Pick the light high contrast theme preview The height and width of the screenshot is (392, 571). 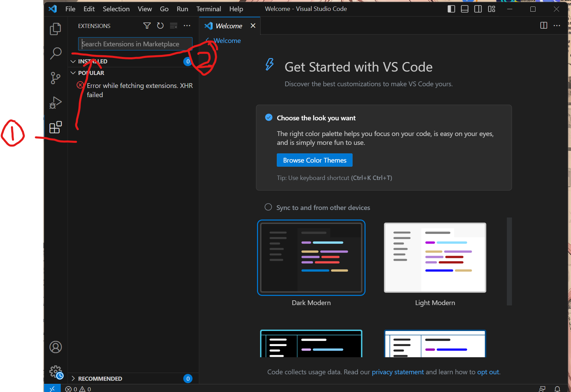[x=435, y=344]
